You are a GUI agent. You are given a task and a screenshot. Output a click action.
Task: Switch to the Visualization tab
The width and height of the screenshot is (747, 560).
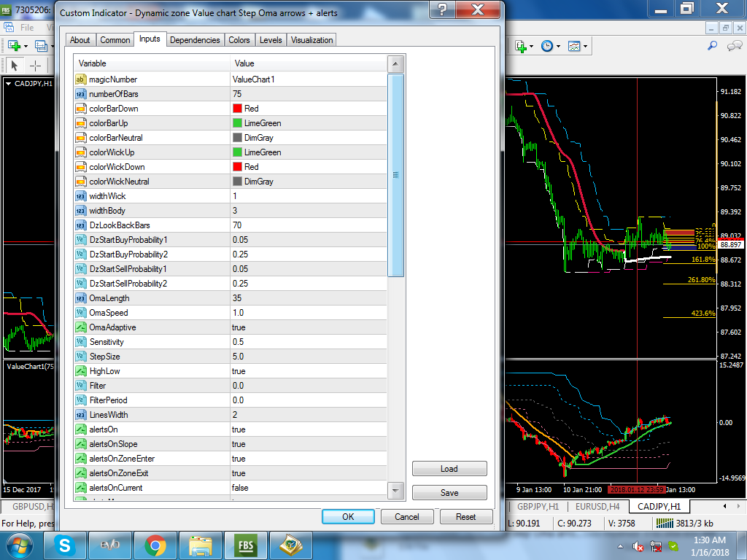coord(312,40)
